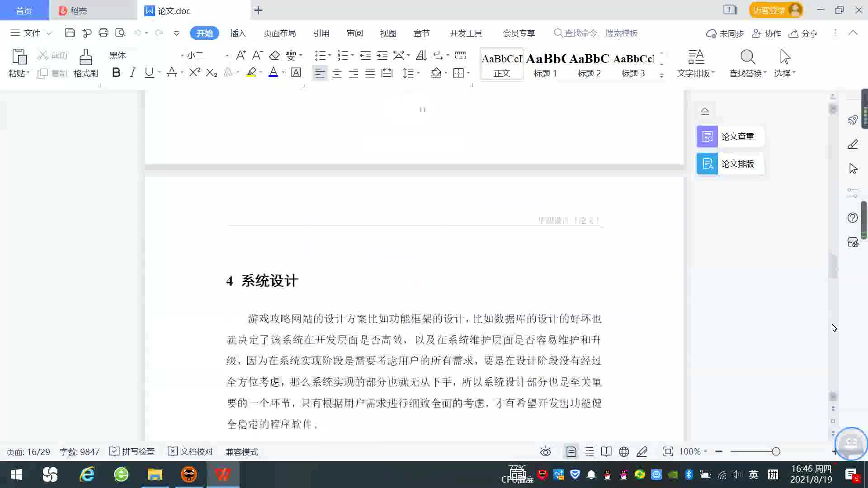Toggle left alignment button
The height and width of the screenshot is (488, 868).
(x=320, y=73)
